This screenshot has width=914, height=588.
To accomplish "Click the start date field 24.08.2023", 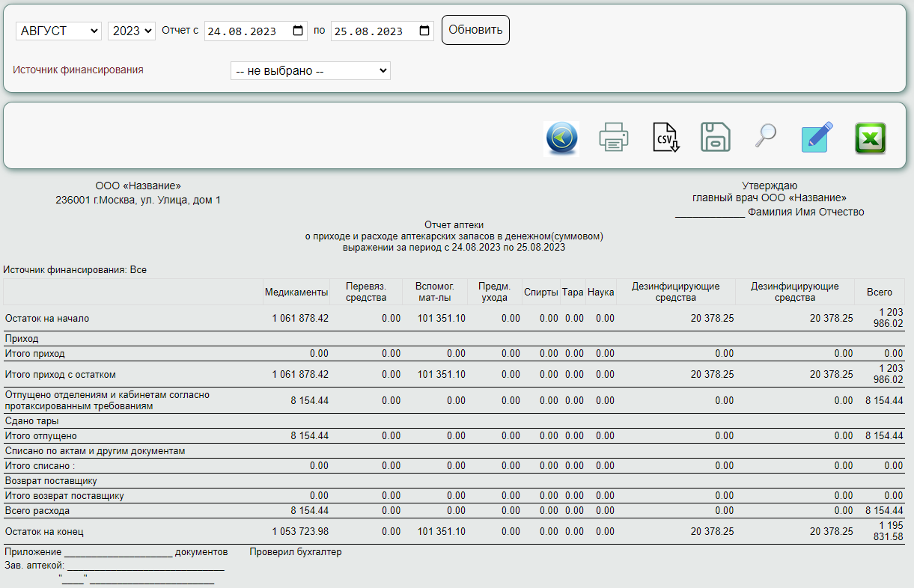I will click(x=243, y=31).
